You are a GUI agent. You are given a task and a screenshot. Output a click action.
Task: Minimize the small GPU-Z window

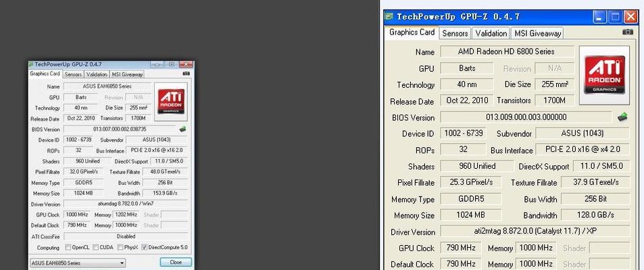(157, 64)
